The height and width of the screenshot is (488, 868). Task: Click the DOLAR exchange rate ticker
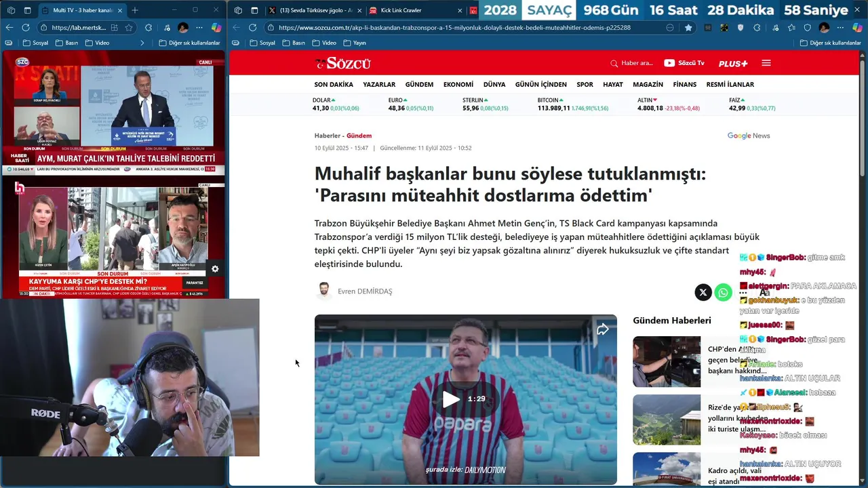click(x=336, y=104)
